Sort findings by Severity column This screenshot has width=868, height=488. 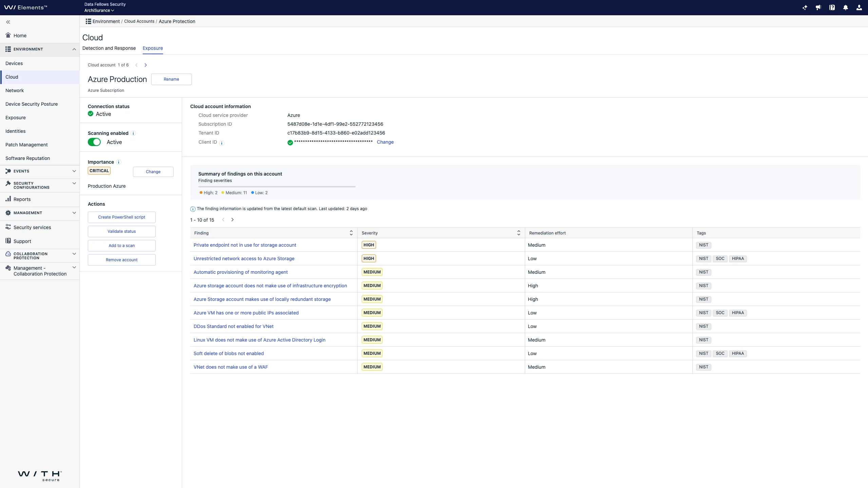(x=518, y=233)
